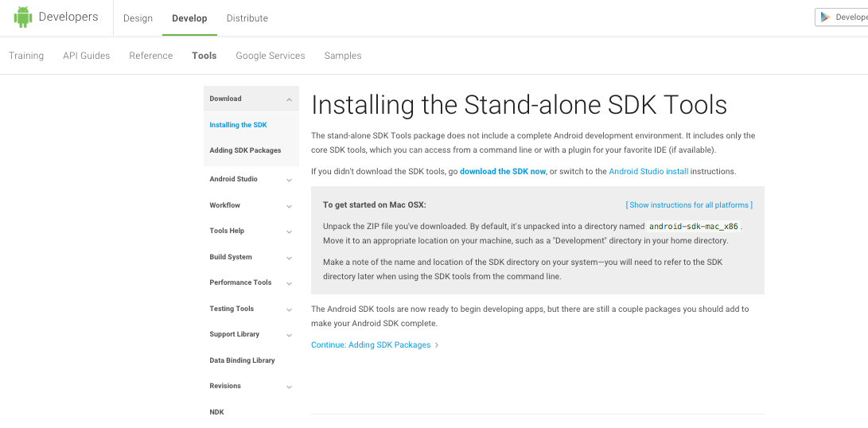Open the NDK sidebar item
The image size is (868, 428).
(x=216, y=413)
